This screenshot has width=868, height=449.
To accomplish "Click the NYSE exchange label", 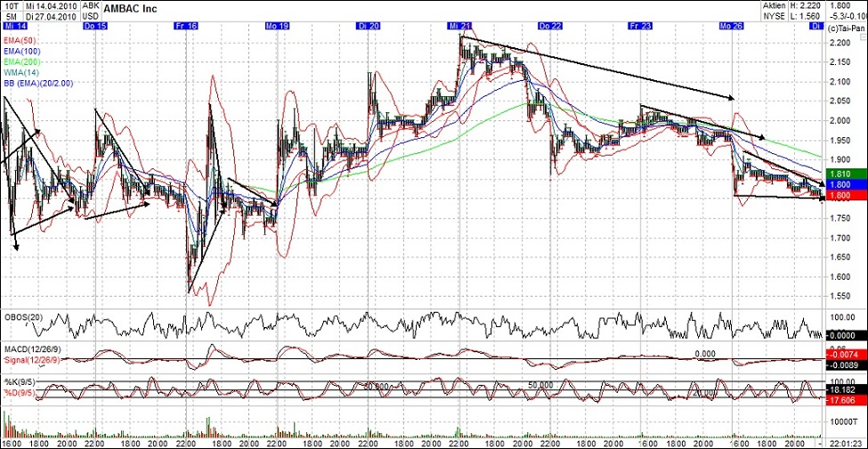I will [774, 16].
